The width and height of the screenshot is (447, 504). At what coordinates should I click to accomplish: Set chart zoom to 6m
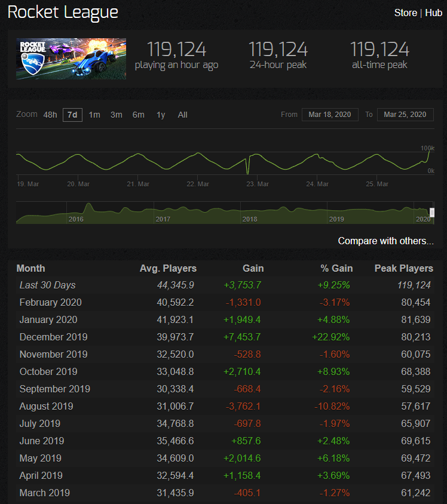pos(138,115)
